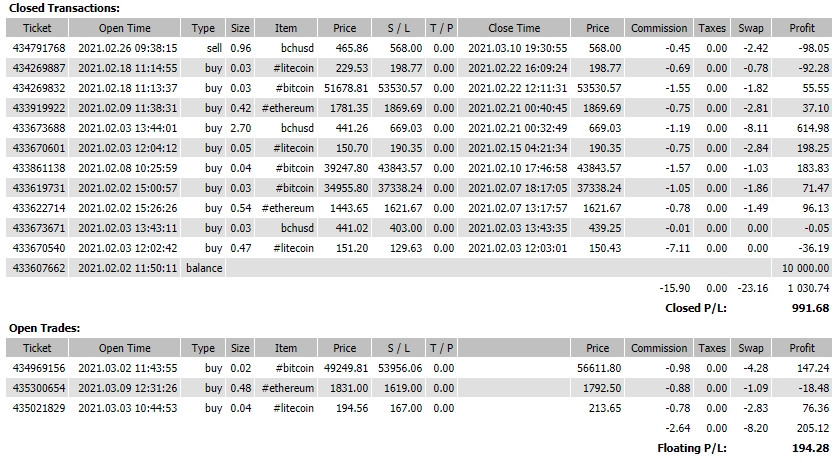840x463 pixels.
Task: Click the #ethereum item in Open Trades
Action: 287,388
